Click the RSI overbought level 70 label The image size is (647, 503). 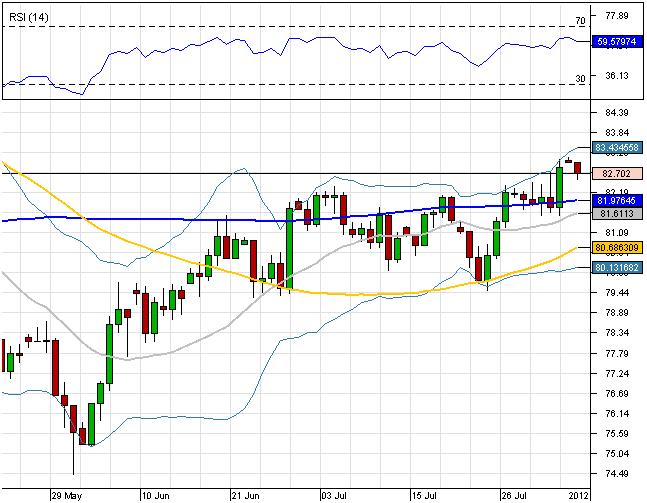pos(580,20)
